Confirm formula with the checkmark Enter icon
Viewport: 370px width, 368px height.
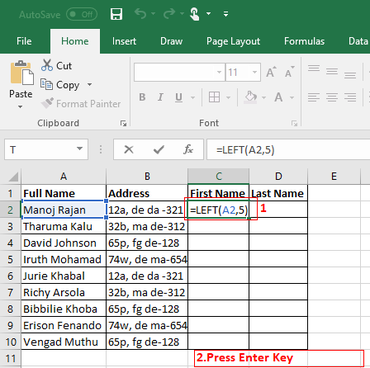coord(159,150)
